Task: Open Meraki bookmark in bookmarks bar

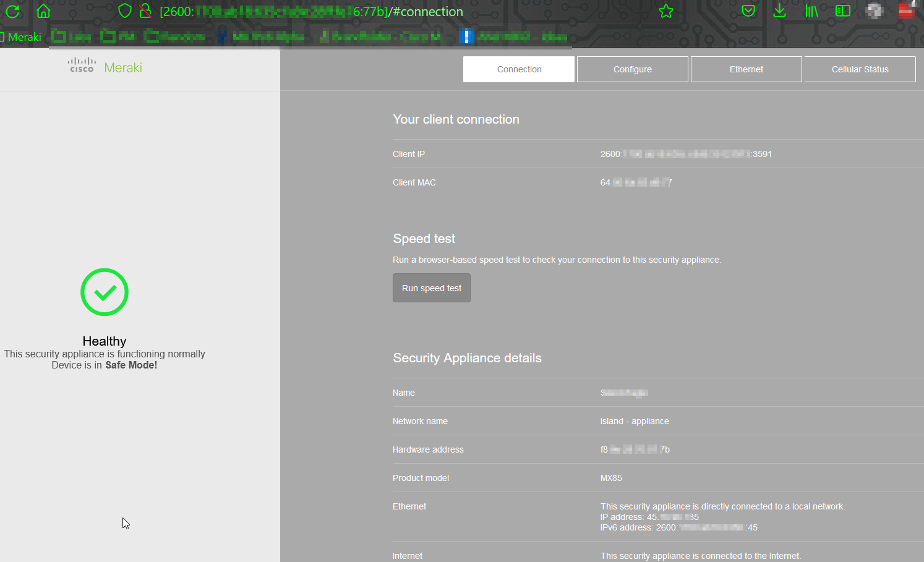Action: (21, 37)
